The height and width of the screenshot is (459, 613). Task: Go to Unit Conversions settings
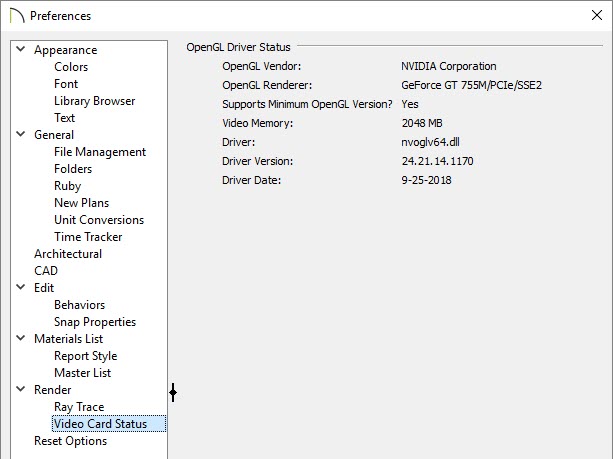coord(99,220)
